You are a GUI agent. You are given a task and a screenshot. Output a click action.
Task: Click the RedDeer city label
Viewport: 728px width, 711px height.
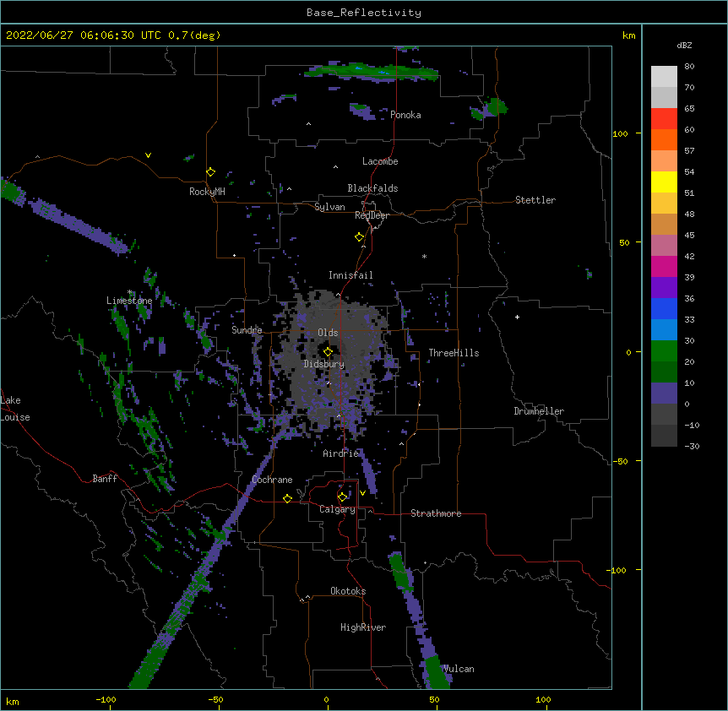point(372,215)
